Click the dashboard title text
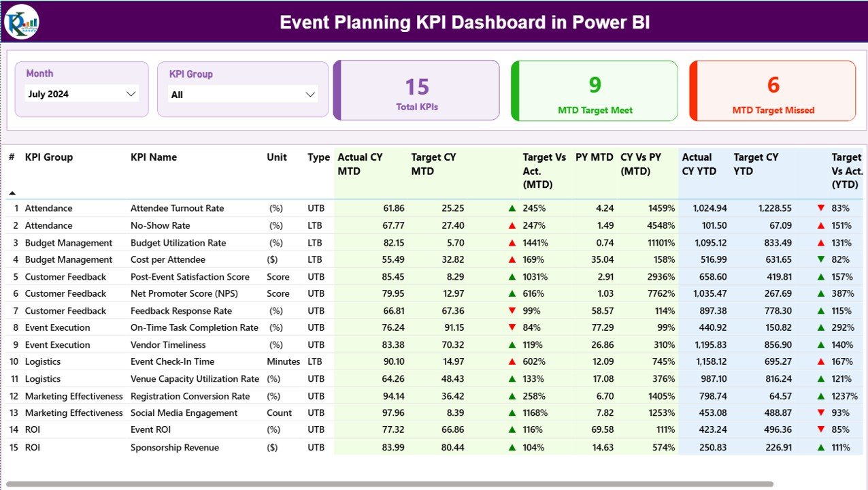This screenshot has height=490, width=868. click(465, 22)
